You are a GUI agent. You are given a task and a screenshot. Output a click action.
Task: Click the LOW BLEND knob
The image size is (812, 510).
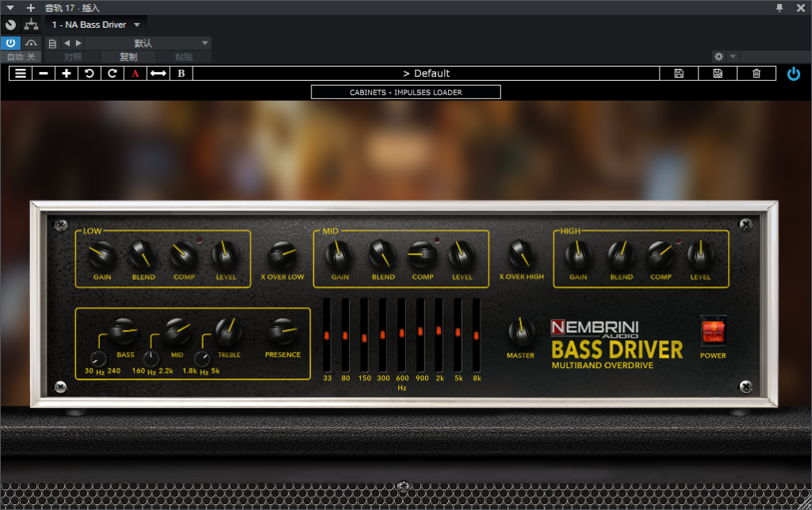(143, 255)
